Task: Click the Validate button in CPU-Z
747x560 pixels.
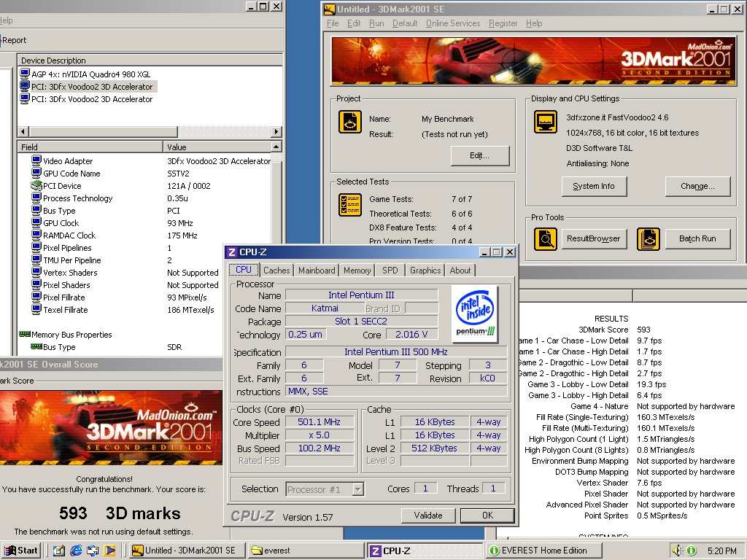Action: click(x=427, y=516)
